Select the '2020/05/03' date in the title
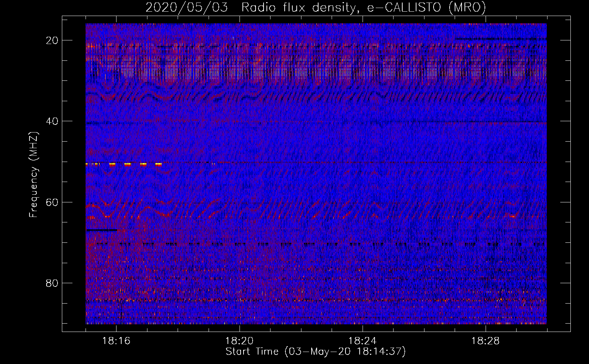 click(x=187, y=8)
